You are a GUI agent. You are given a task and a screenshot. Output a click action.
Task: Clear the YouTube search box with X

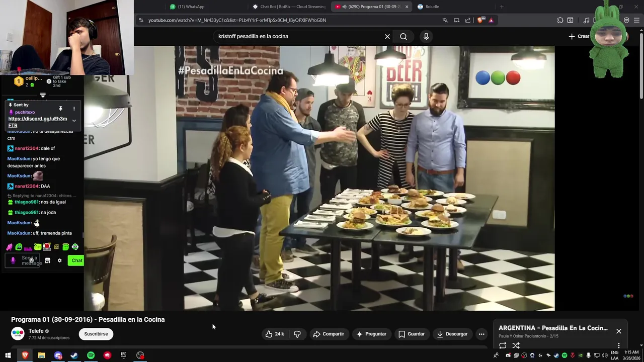[387, 36]
